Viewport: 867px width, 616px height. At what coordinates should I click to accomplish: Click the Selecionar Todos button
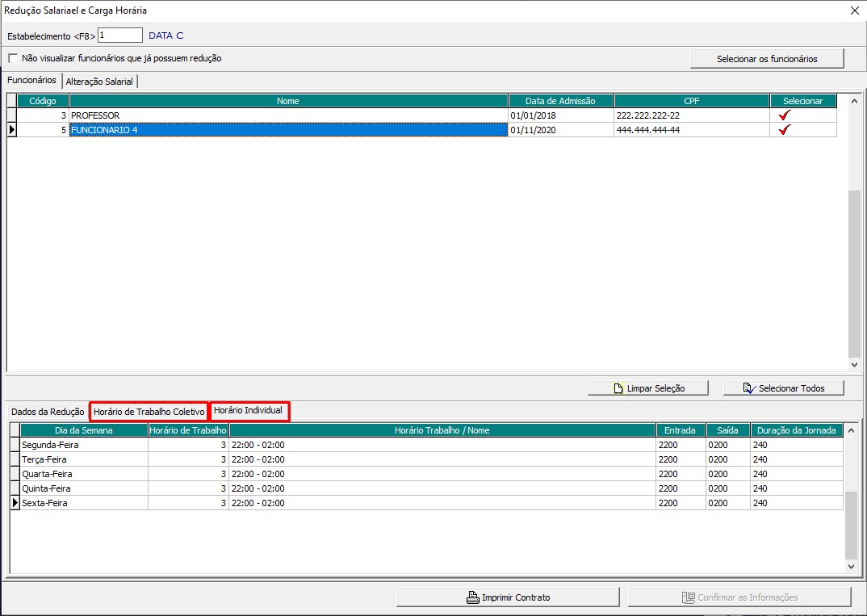[784, 388]
